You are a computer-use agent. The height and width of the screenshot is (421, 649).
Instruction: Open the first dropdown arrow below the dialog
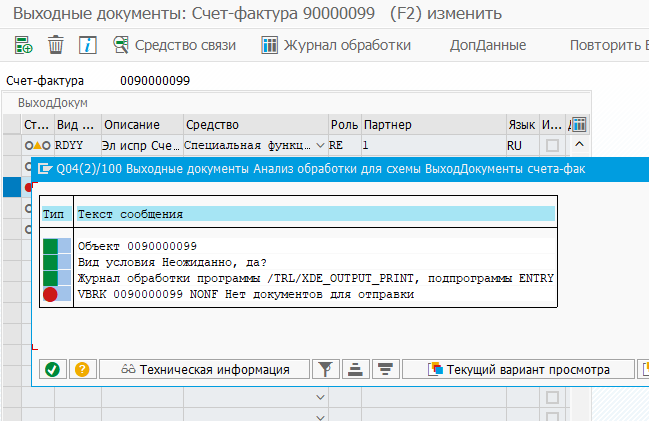coord(319,397)
